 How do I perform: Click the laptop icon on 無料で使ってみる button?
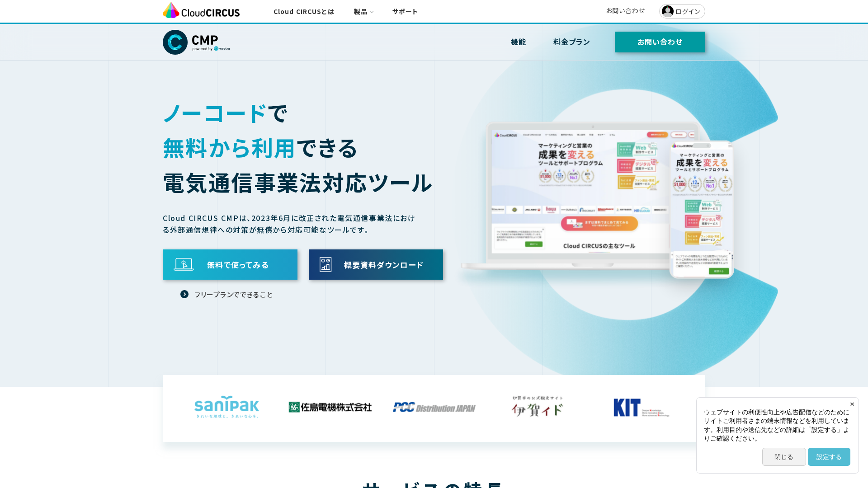pyautogui.click(x=184, y=264)
